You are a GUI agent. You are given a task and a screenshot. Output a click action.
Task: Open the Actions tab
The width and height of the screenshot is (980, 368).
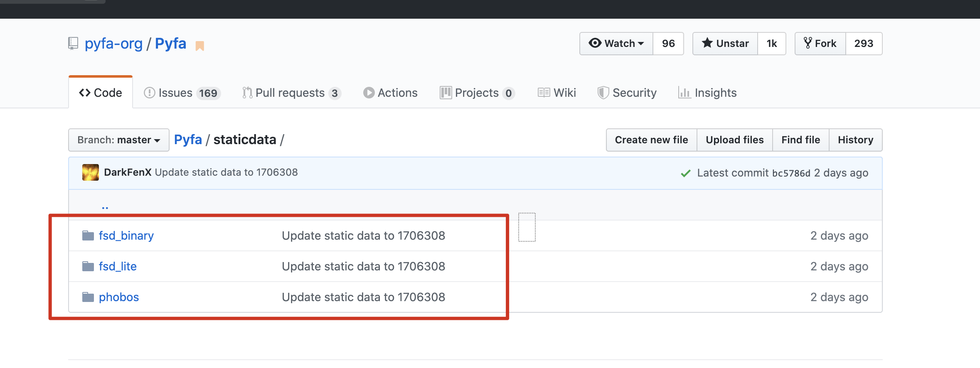[x=390, y=93]
